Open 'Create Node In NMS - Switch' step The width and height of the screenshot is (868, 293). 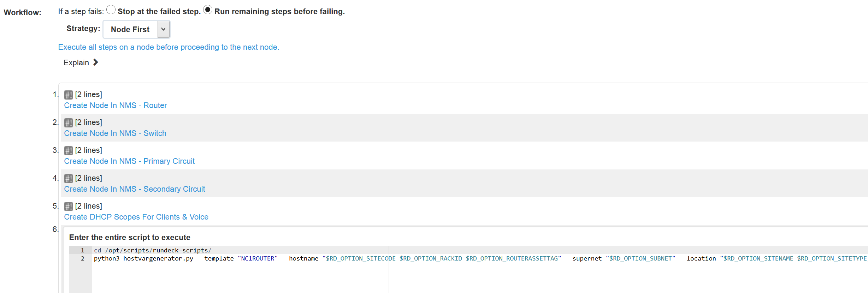pos(115,133)
